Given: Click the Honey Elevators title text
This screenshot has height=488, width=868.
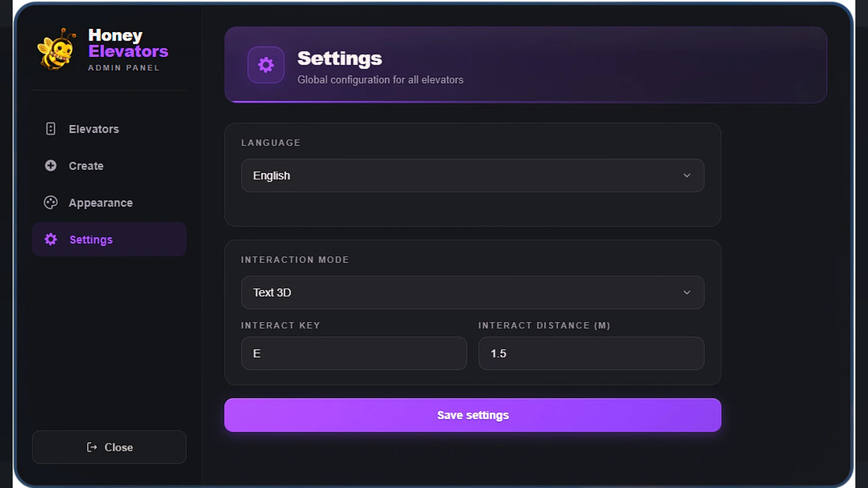Looking at the screenshot, I should pyautogui.click(x=128, y=43).
